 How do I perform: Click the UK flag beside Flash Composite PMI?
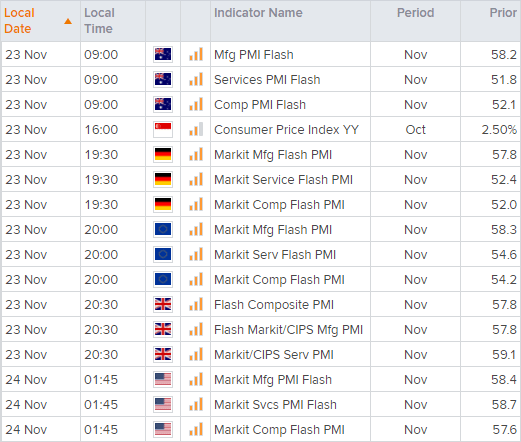[x=163, y=304]
